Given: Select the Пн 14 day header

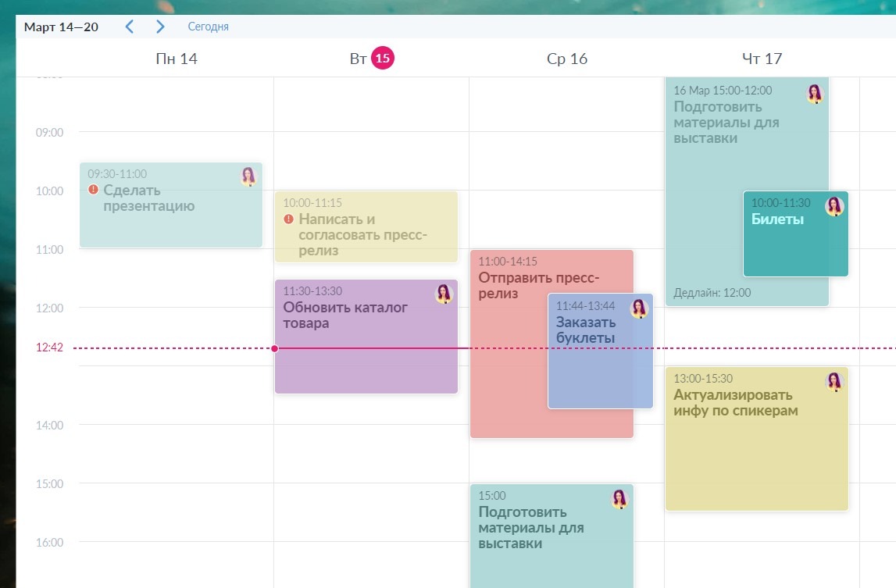Looking at the screenshot, I should point(176,59).
